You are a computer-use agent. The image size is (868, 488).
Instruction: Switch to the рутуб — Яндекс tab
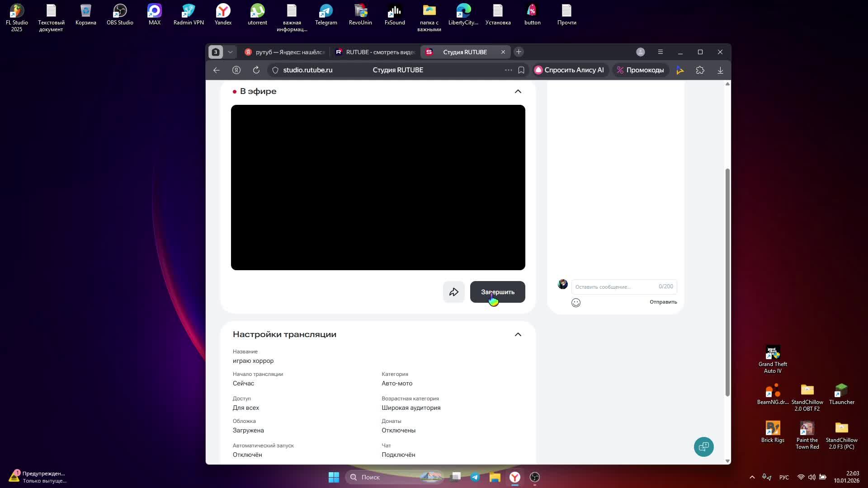click(285, 52)
